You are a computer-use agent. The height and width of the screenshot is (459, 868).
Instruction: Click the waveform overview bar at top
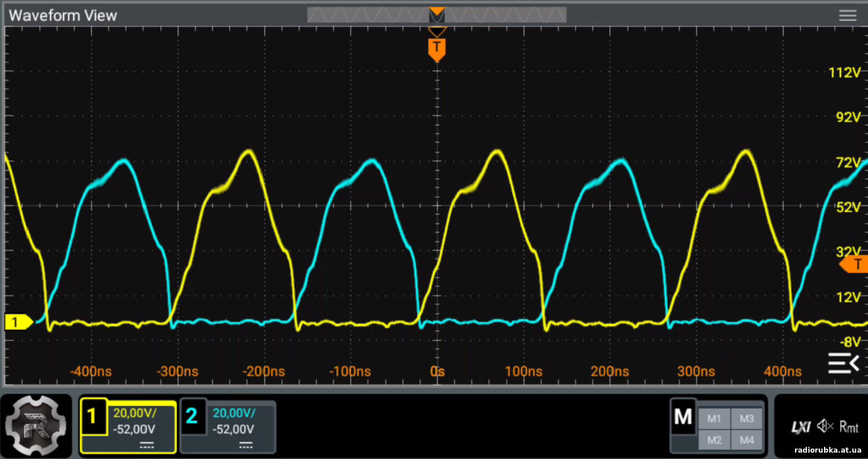[x=437, y=15]
